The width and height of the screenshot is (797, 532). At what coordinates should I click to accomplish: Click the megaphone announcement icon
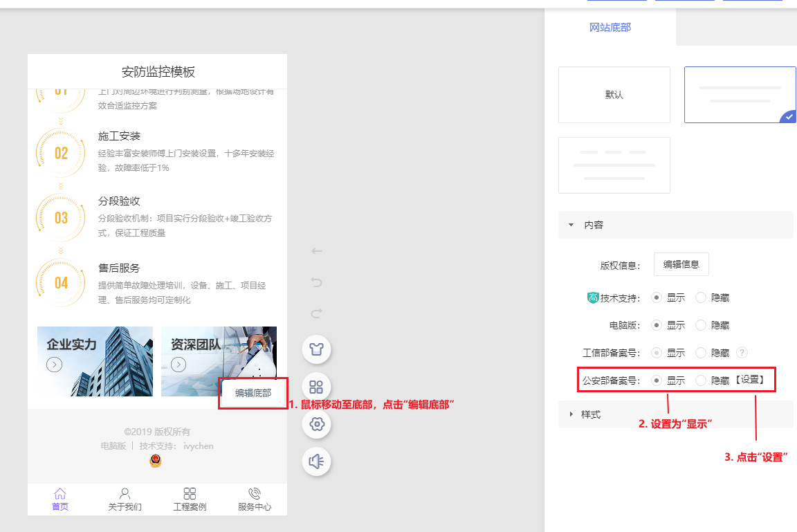point(317,461)
